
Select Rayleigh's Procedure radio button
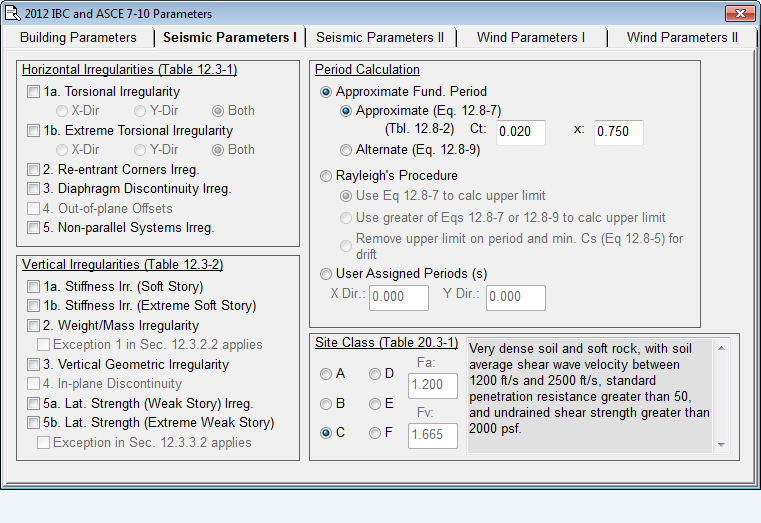click(x=326, y=176)
